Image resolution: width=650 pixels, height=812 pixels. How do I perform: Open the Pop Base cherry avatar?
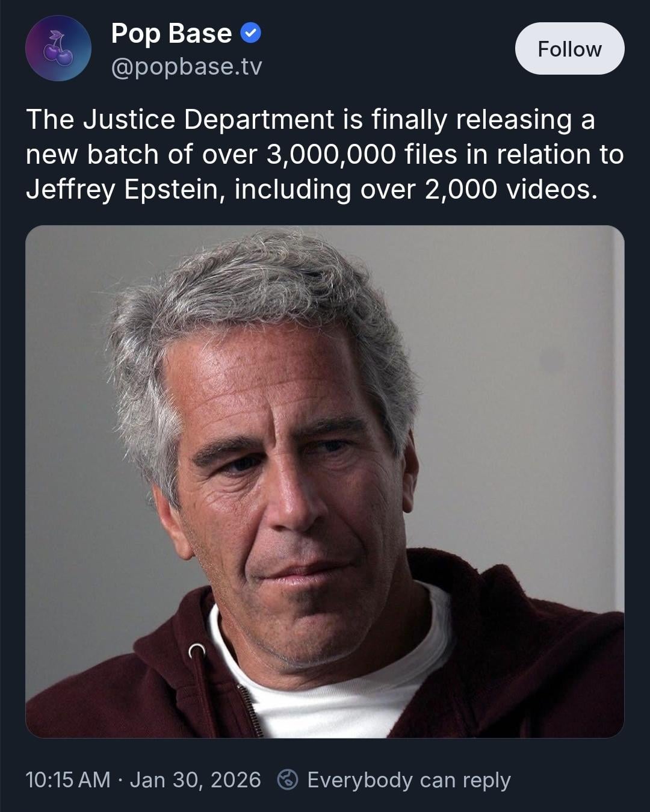coord(58,48)
